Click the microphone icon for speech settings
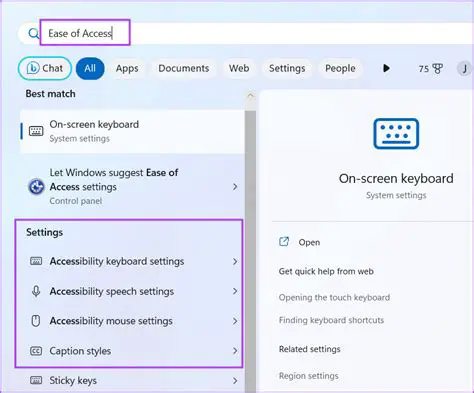 point(36,291)
